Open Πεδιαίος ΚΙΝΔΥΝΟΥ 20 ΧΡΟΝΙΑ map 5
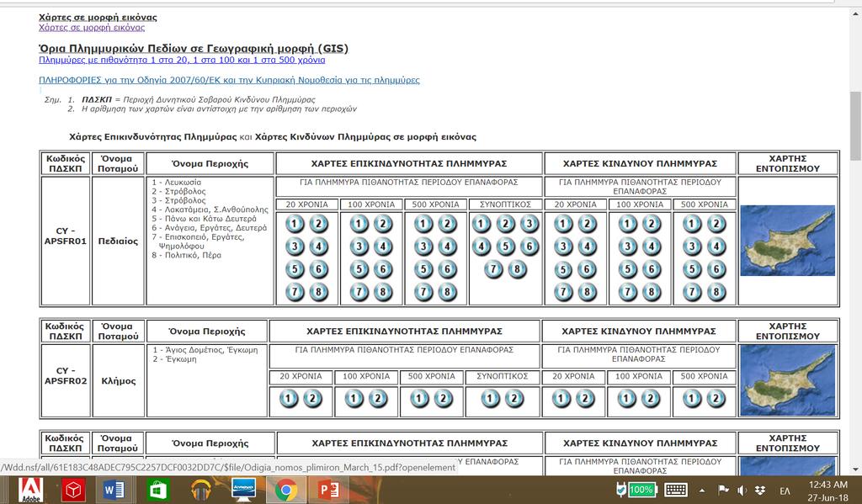The width and height of the screenshot is (862, 504). point(563,268)
